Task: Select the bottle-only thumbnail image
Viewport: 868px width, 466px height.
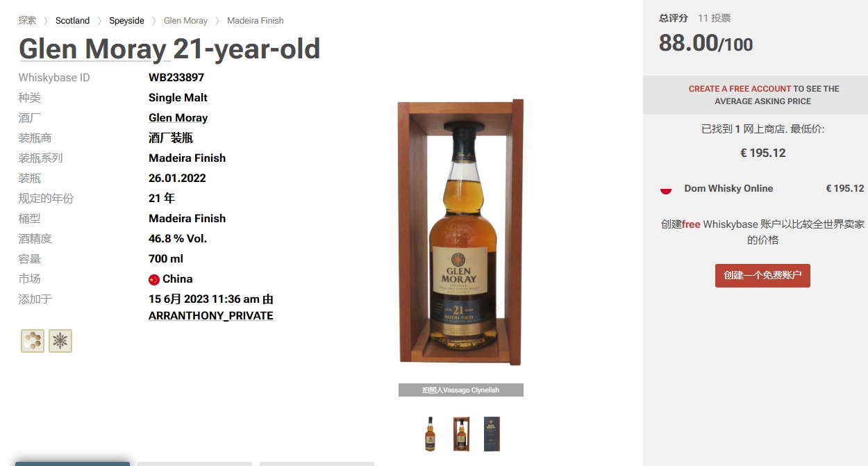Action: (x=431, y=434)
